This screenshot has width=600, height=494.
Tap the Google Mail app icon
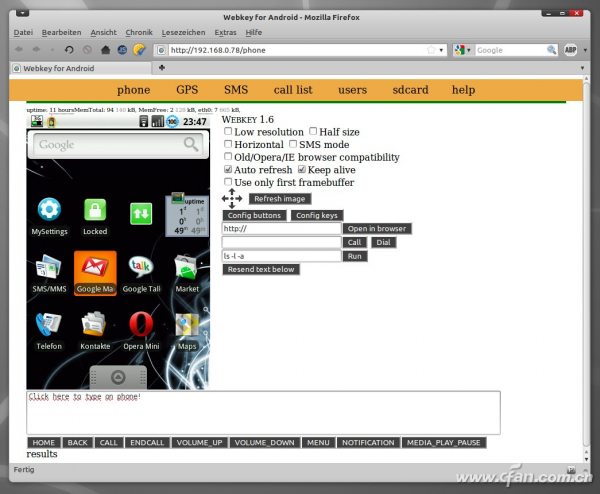(x=95, y=273)
